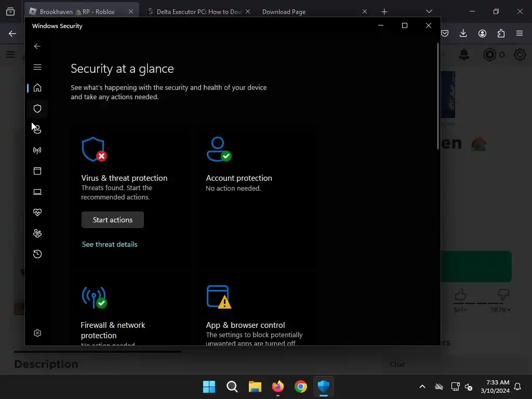Show hidden system tray icons

pyautogui.click(x=422, y=387)
